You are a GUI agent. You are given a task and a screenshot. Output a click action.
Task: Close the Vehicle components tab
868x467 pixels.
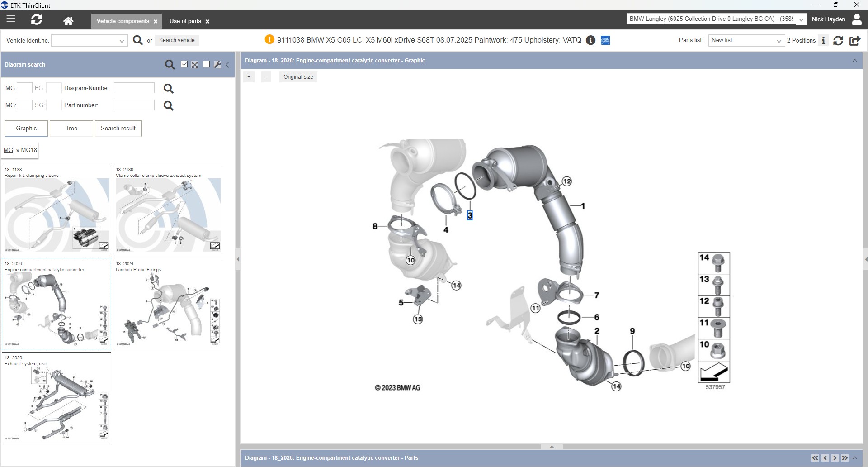point(156,21)
